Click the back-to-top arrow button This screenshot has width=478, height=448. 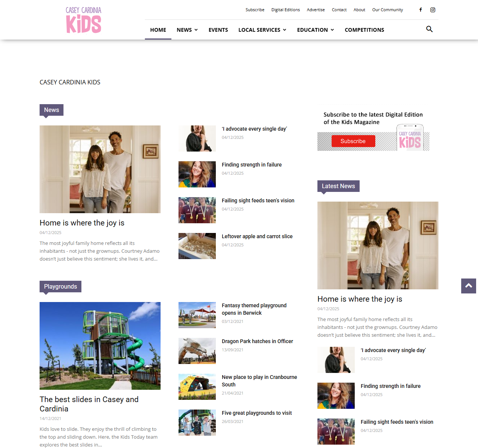[469, 286]
